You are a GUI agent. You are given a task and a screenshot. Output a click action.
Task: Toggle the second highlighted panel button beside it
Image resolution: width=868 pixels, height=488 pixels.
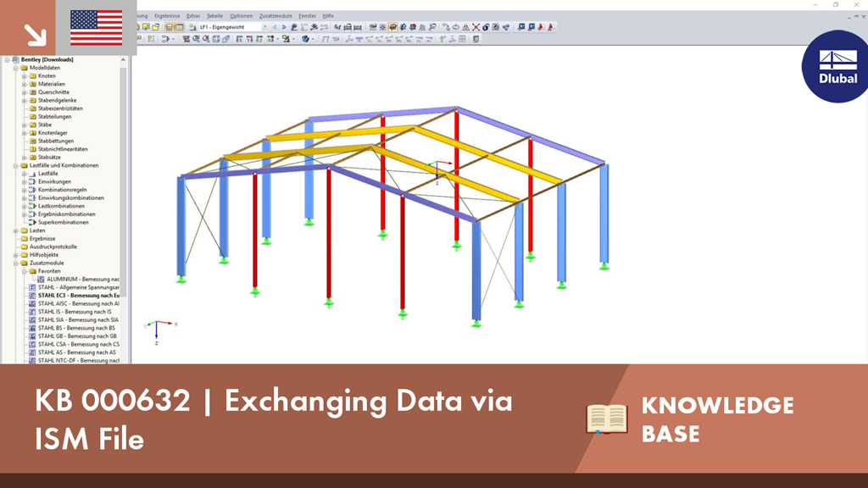click(x=180, y=27)
